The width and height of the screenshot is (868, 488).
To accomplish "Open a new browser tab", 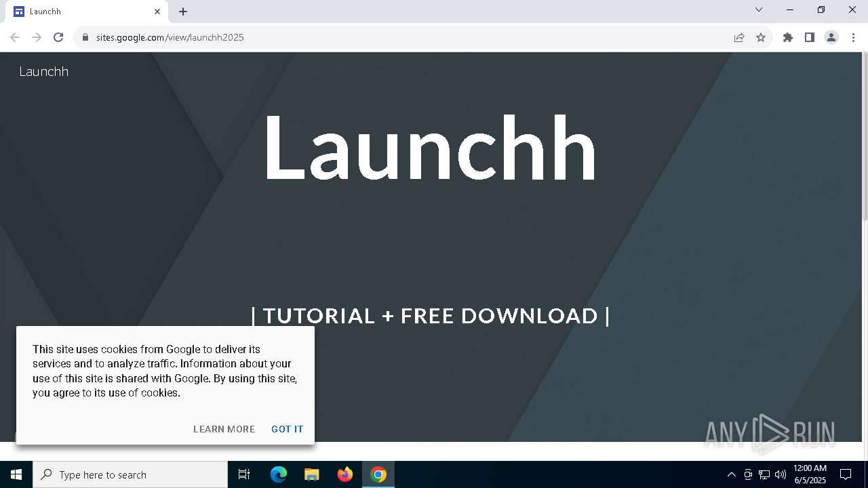I will click(183, 12).
